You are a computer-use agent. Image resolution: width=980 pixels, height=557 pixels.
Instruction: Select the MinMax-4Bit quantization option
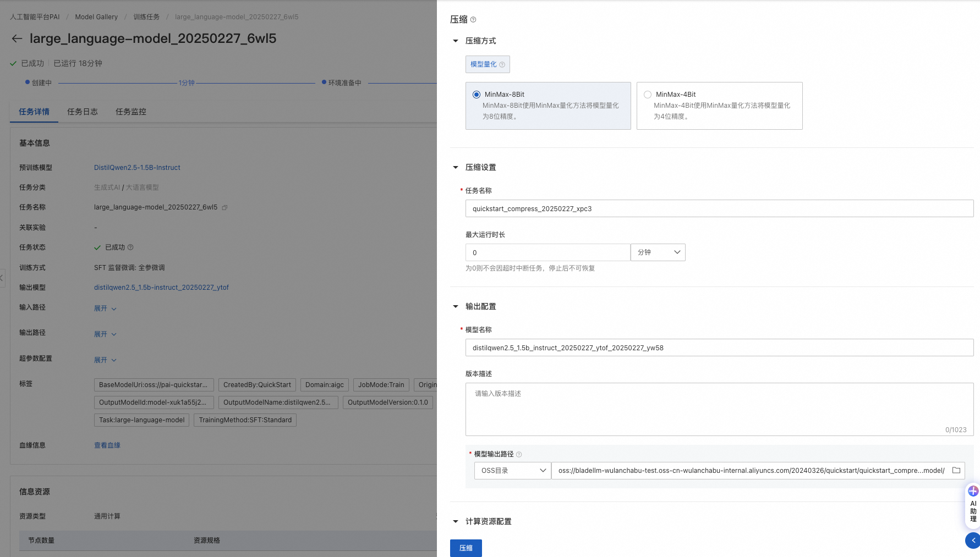pos(719,106)
